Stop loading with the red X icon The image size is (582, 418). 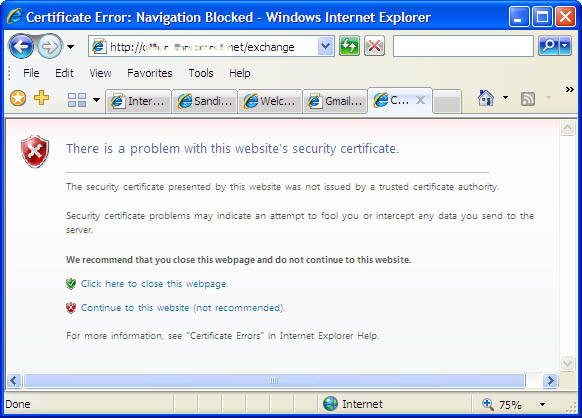374,46
